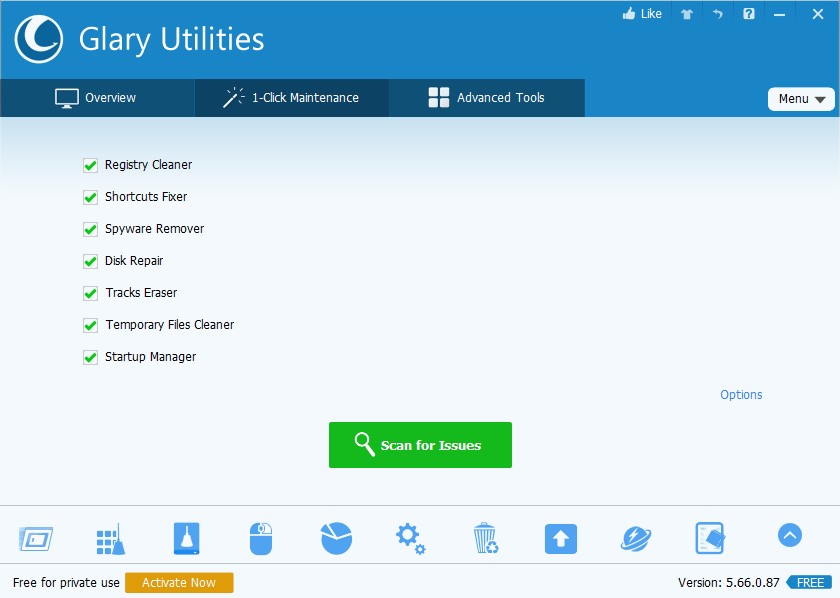840x598 pixels.
Task: Uncheck the Registry Cleaner checkbox
Action: tap(90, 165)
